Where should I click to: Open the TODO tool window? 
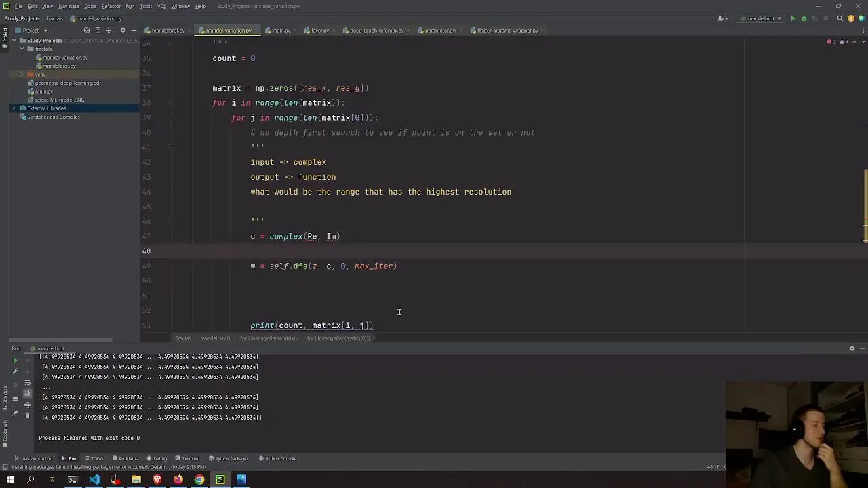[x=94, y=458]
